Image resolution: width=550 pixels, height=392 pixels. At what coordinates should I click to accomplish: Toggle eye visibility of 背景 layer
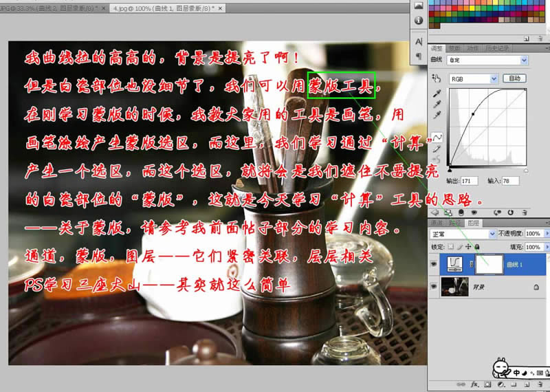click(434, 286)
